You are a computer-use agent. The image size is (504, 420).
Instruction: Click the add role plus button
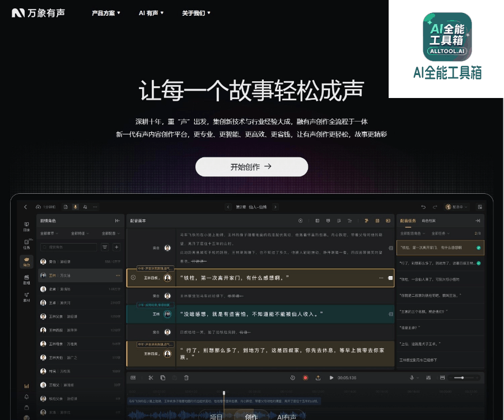pos(116,247)
